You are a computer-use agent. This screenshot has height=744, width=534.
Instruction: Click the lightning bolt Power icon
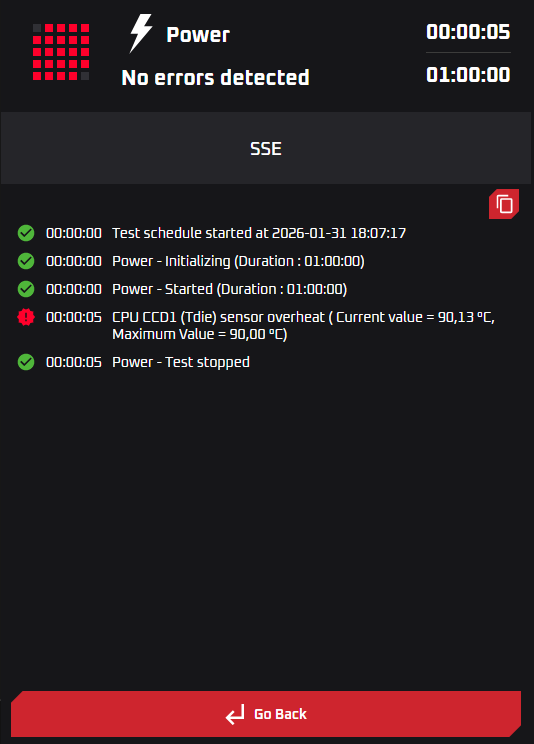coord(141,33)
